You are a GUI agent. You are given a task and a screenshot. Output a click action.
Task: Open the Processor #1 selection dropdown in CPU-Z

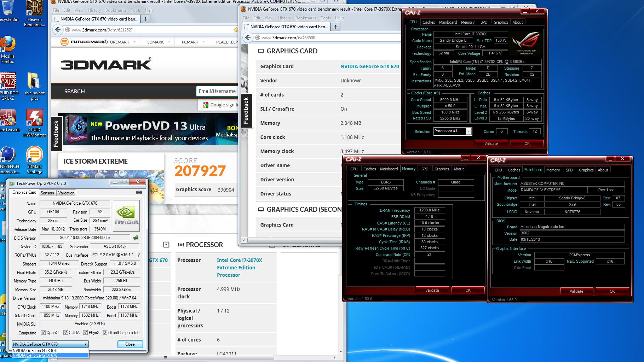[453, 131]
